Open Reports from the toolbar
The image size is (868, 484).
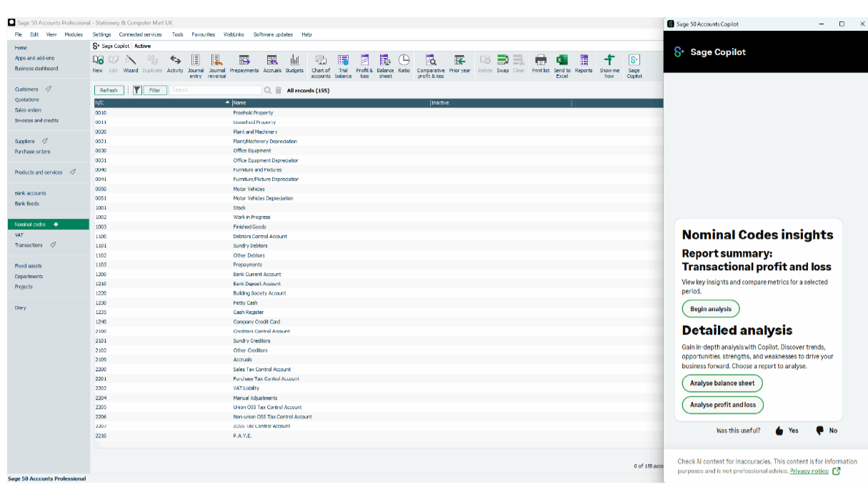[x=584, y=63]
